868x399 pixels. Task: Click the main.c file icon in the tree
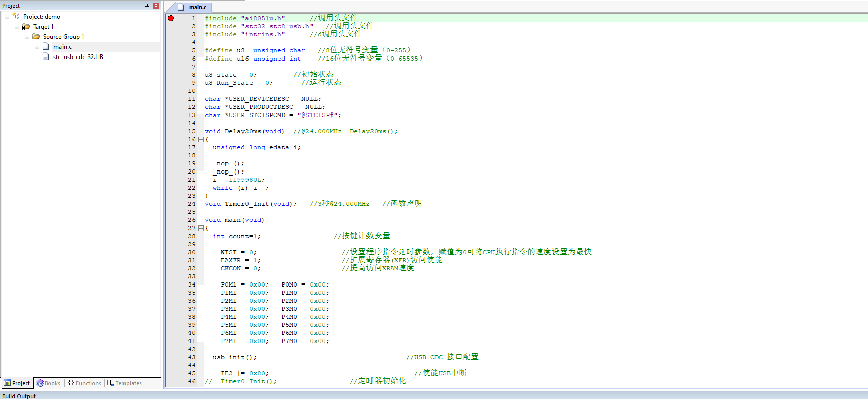(x=46, y=47)
